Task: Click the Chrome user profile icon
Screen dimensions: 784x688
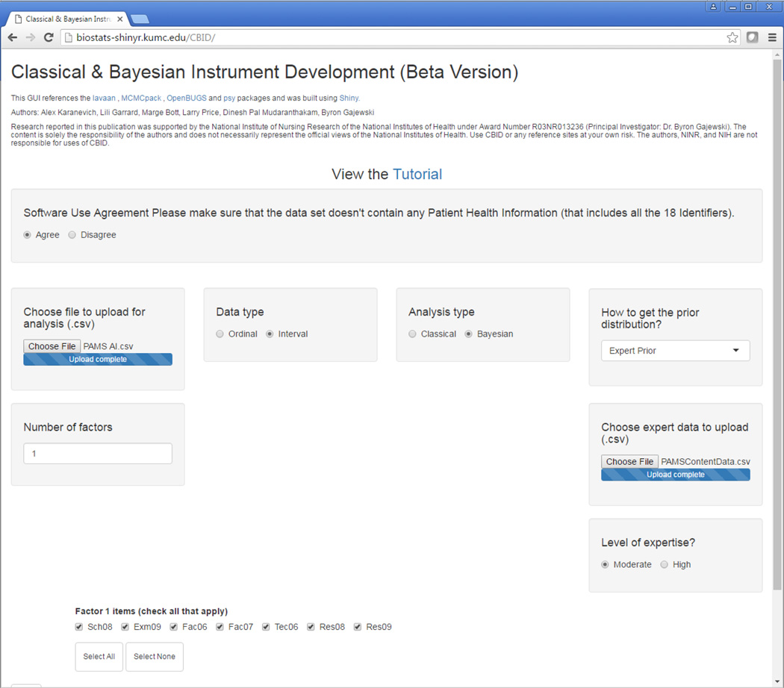Action: tap(713, 7)
